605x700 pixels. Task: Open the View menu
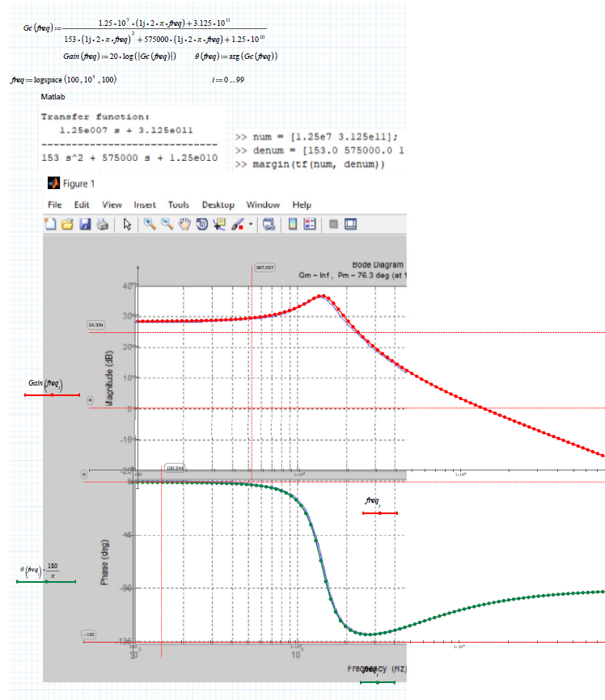(112, 205)
